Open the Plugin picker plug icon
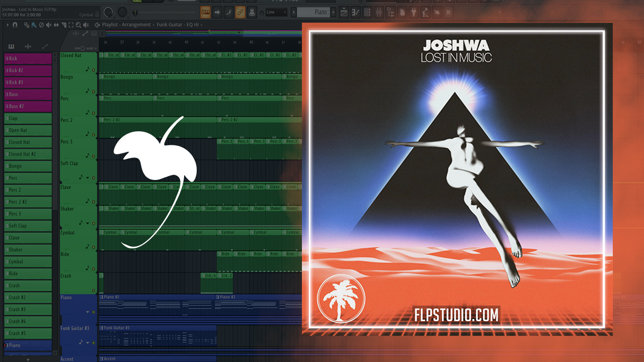 click(x=414, y=12)
